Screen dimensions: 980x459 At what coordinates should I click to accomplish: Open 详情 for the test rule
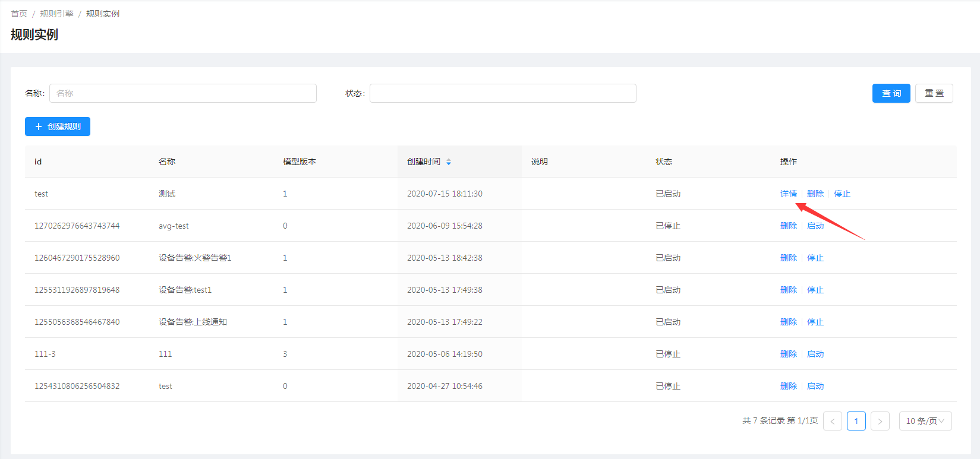pos(788,194)
